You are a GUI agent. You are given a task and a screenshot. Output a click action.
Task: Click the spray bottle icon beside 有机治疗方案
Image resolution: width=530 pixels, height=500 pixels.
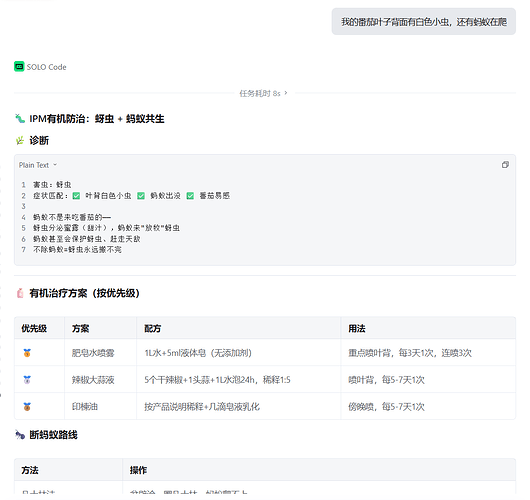tap(20, 293)
